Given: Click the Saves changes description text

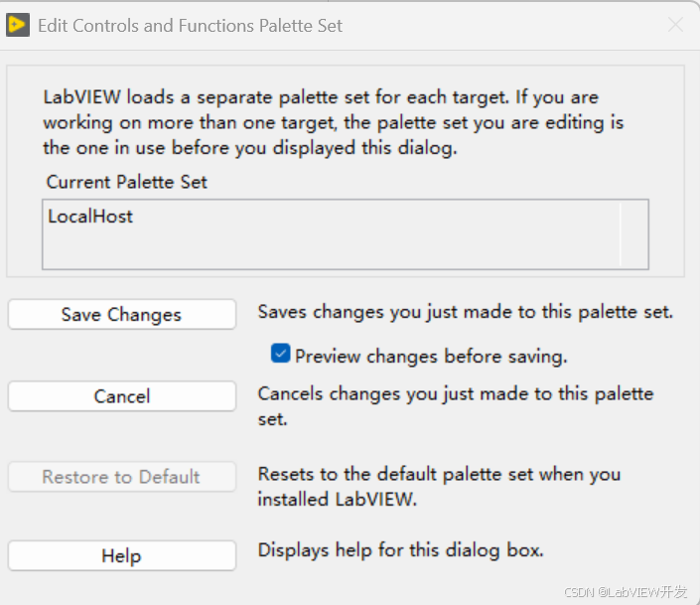Looking at the screenshot, I should pyautogui.click(x=466, y=312).
